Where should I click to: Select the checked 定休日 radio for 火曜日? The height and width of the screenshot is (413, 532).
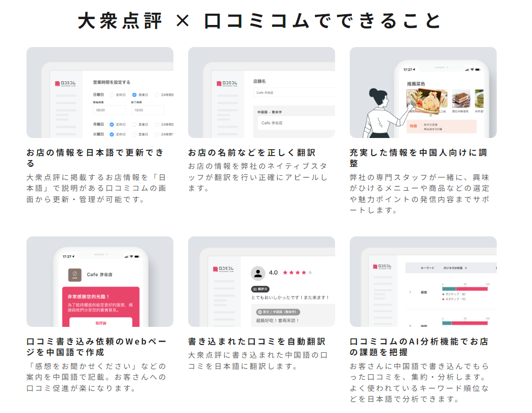coord(112,135)
